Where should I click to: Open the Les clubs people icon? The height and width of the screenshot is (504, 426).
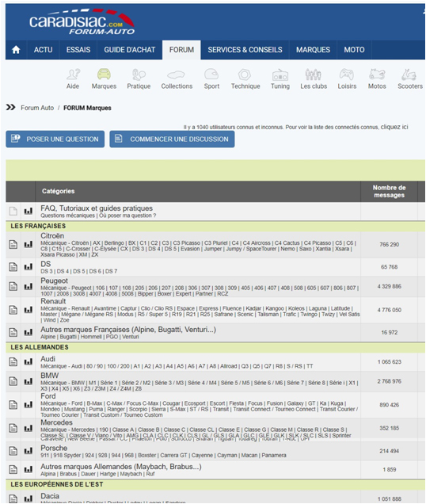(x=314, y=74)
